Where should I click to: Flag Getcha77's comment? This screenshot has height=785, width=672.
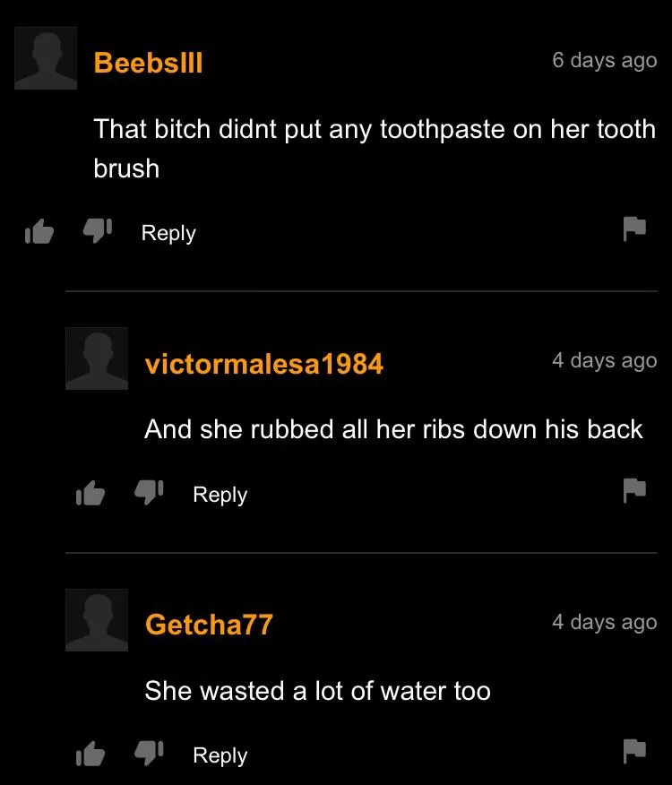pyautogui.click(x=634, y=751)
